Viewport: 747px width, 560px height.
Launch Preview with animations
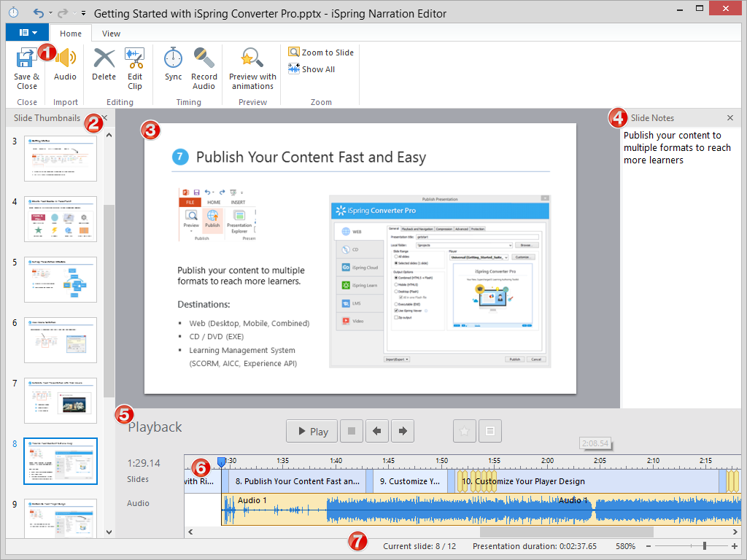click(252, 69)
